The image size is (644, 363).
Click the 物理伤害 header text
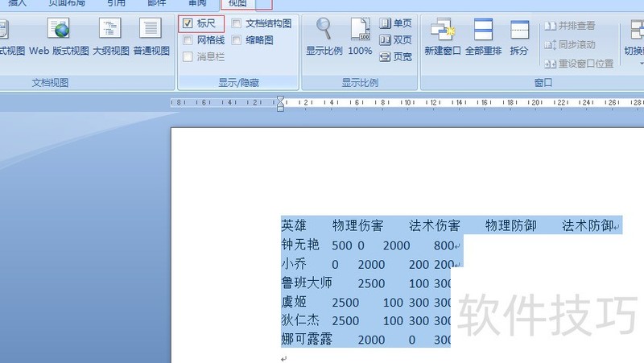(357, 225)
